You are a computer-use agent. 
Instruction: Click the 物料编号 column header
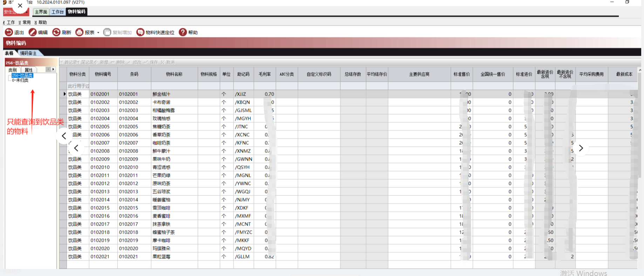[x=103, y=74]
